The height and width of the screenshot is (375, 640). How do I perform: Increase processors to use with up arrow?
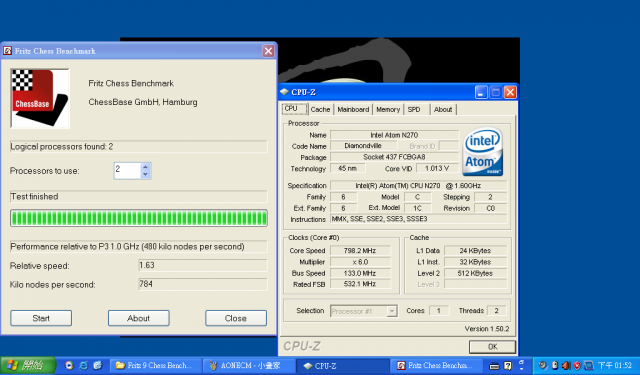(x=145, y=167)
